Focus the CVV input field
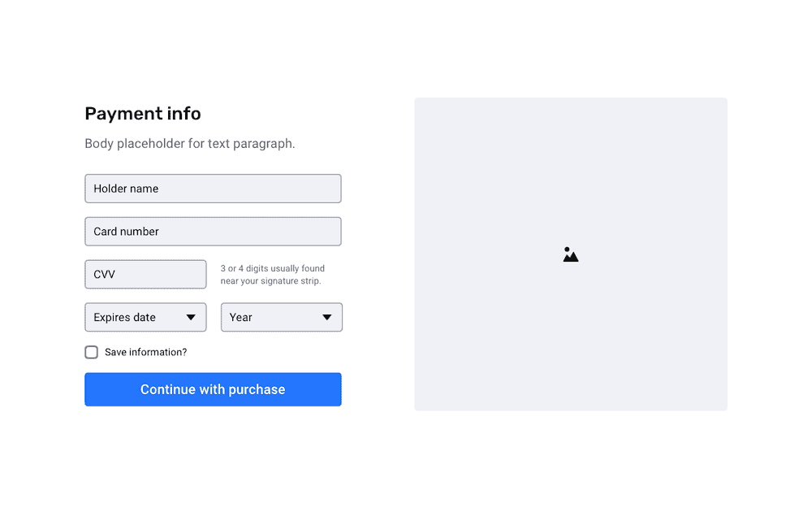Viewport: 812px width, 508px height. tap(145, 274)
